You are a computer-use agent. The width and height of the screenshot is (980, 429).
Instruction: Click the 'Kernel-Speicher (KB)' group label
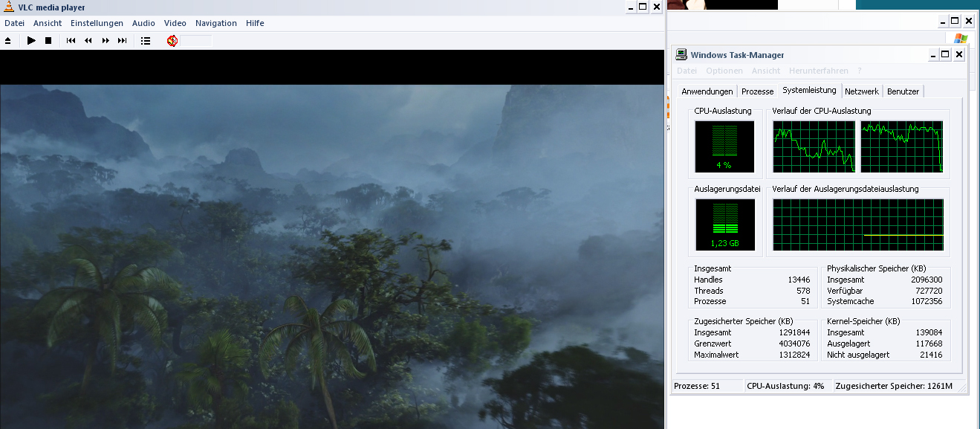(863, 321)
